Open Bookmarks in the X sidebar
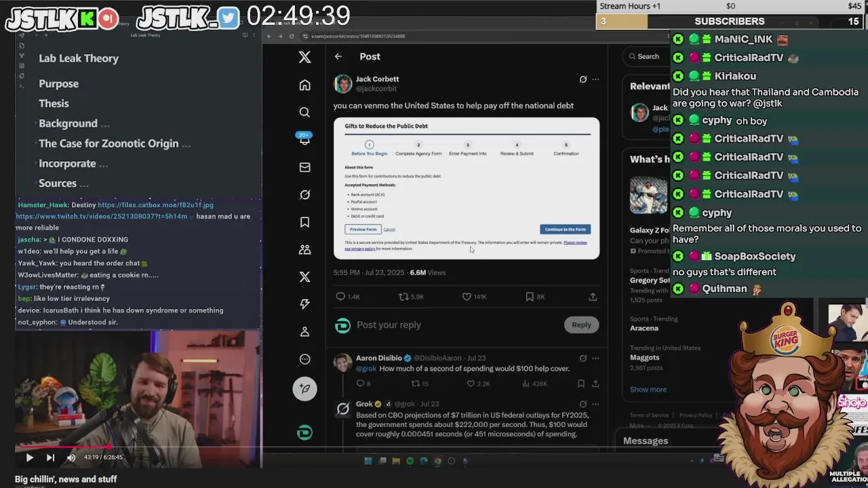This screenshot has width=868, height=488. [304, 222]
